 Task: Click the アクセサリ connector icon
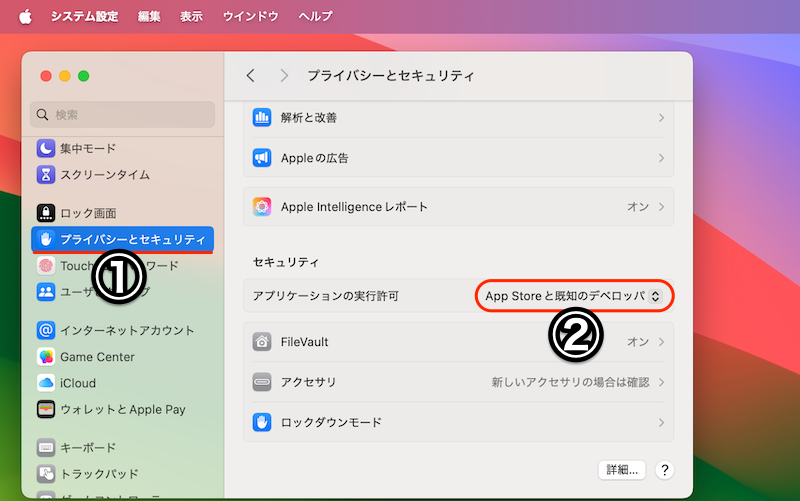262,382
